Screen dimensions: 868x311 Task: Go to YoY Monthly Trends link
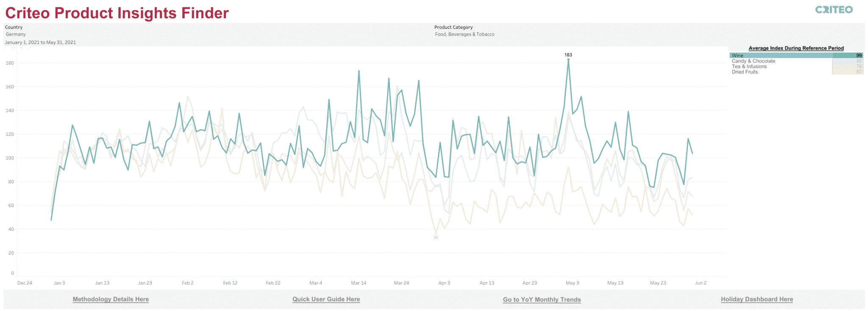[x=542, y=300]
